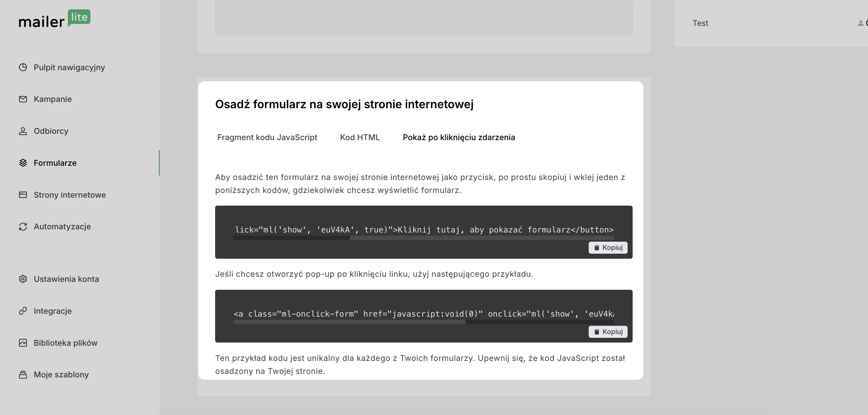Select the Odbiorcy person icon
The height and width of the screenshot is (415, 868).
coord(23,131)
